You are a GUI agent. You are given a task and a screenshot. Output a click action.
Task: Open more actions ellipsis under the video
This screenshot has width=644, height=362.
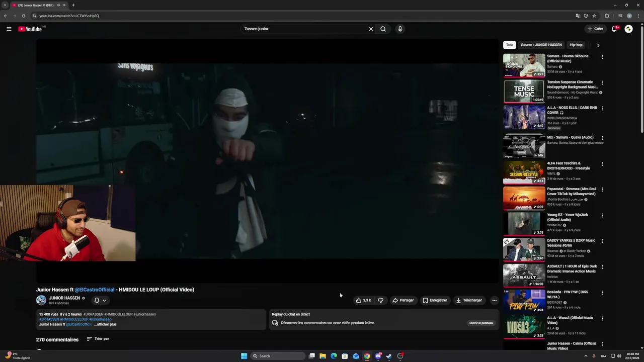click(x=494, y=300)
